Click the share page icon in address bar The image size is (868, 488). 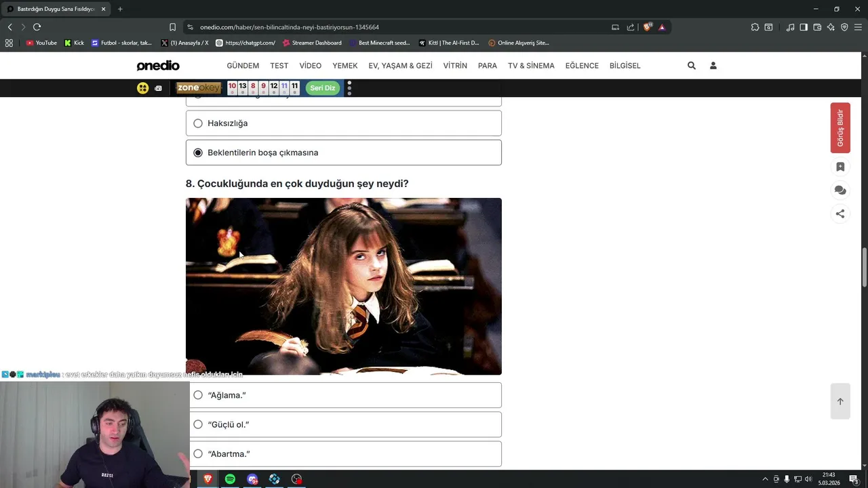631,27
